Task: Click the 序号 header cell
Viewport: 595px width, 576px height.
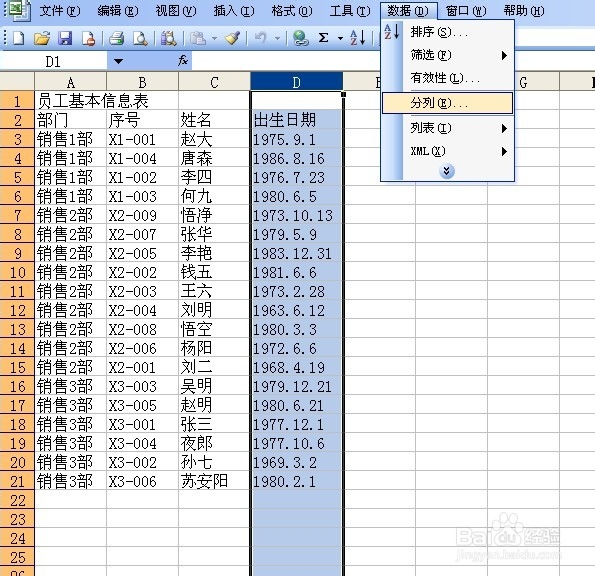Action: tap(142, 120)
